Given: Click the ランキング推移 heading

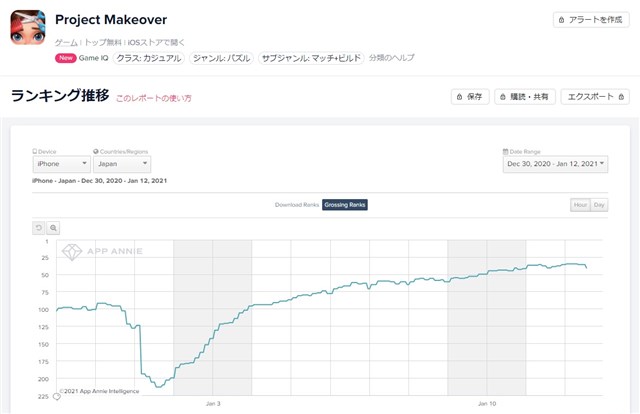Looking at the screenshot, I should click(x=60, y=96).
